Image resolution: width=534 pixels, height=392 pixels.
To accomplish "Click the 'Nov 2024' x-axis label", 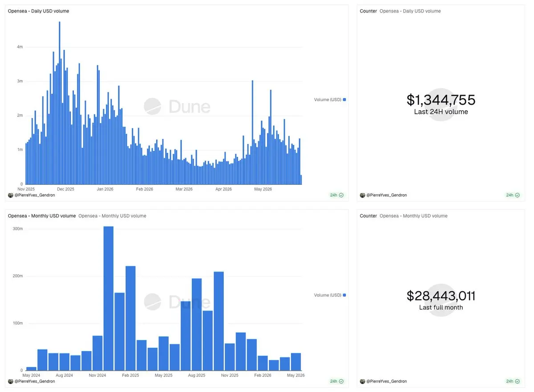I will [x=97, y=376].
